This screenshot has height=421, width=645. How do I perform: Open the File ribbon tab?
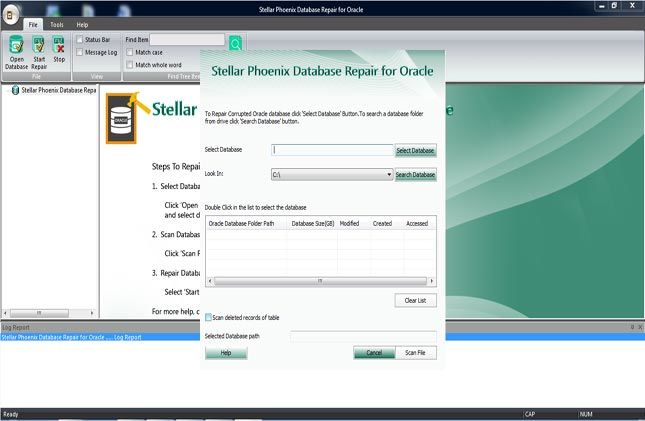coord(33,25)
